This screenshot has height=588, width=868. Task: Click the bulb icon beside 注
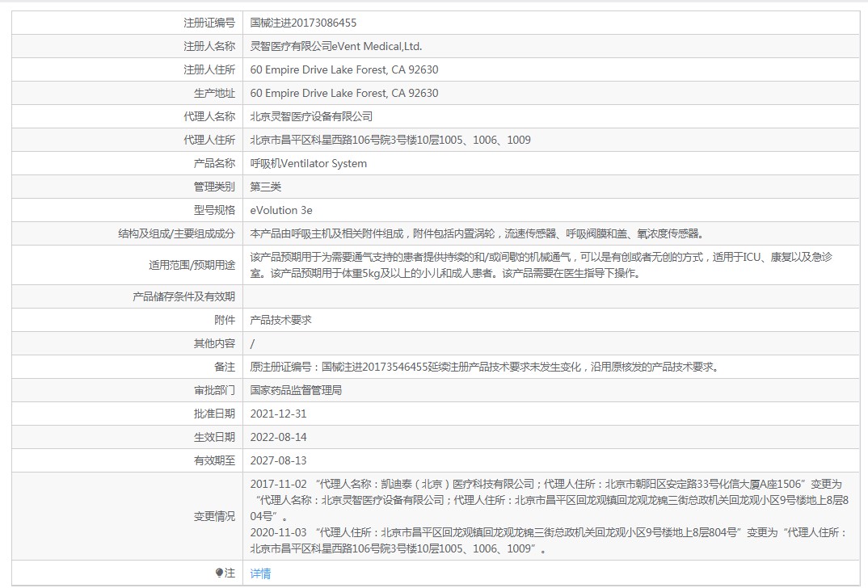(219, 573)
